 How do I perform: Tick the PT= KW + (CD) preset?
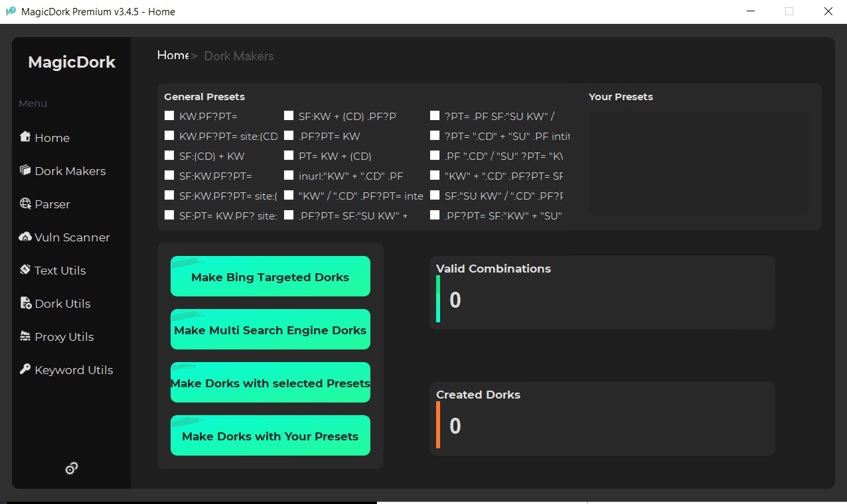pyautogui.click(x=289, y=155)
